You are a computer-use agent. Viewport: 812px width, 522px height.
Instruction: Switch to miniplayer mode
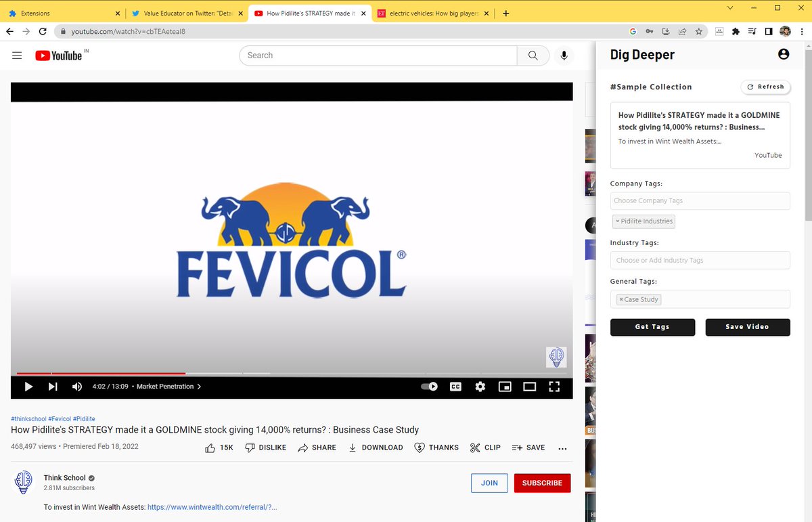click(504, 386)
